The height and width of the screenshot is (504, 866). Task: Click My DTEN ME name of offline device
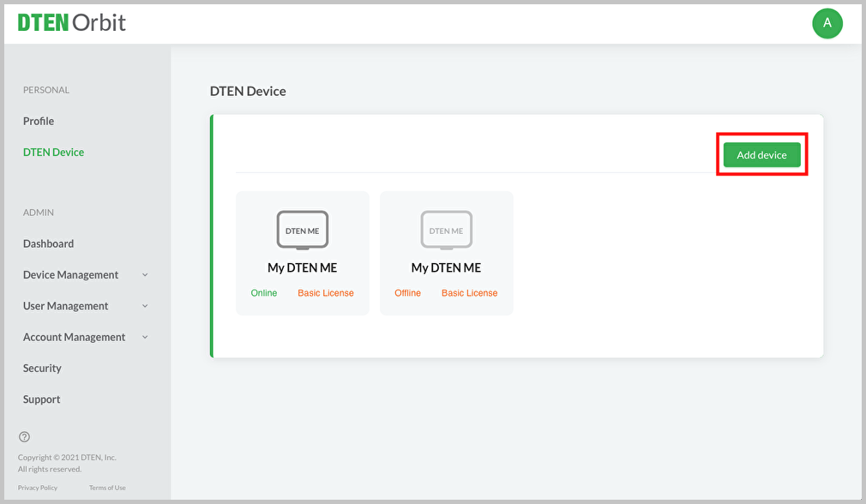tap(446, 267)
